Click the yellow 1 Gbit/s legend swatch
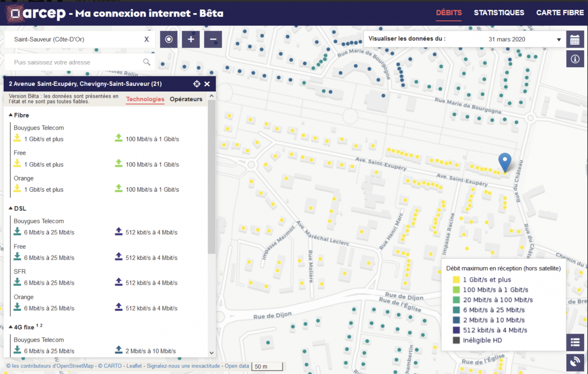This screenshot has height=374, width=588. (456, 280)
